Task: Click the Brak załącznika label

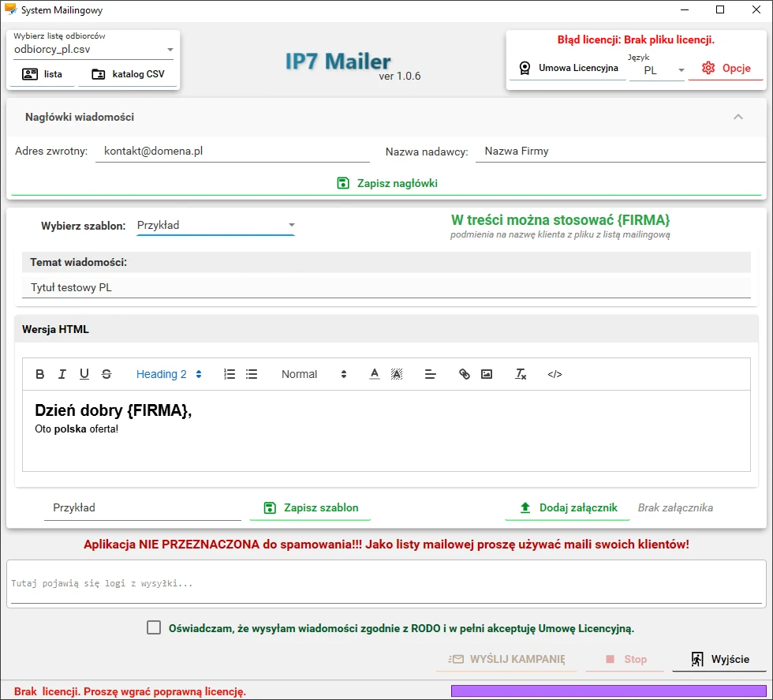Action: (x=675, y=507)
